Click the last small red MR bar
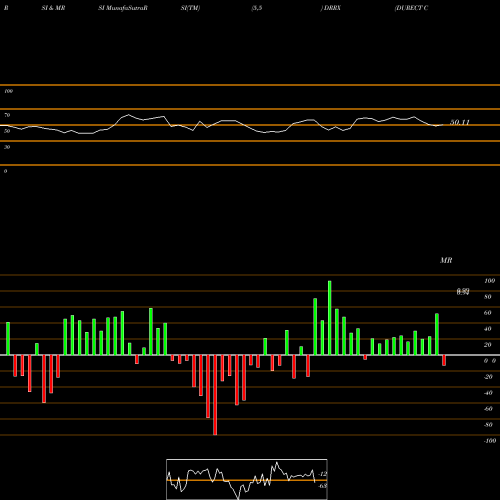This screenshot has width=500, height=500. (444, 360)
